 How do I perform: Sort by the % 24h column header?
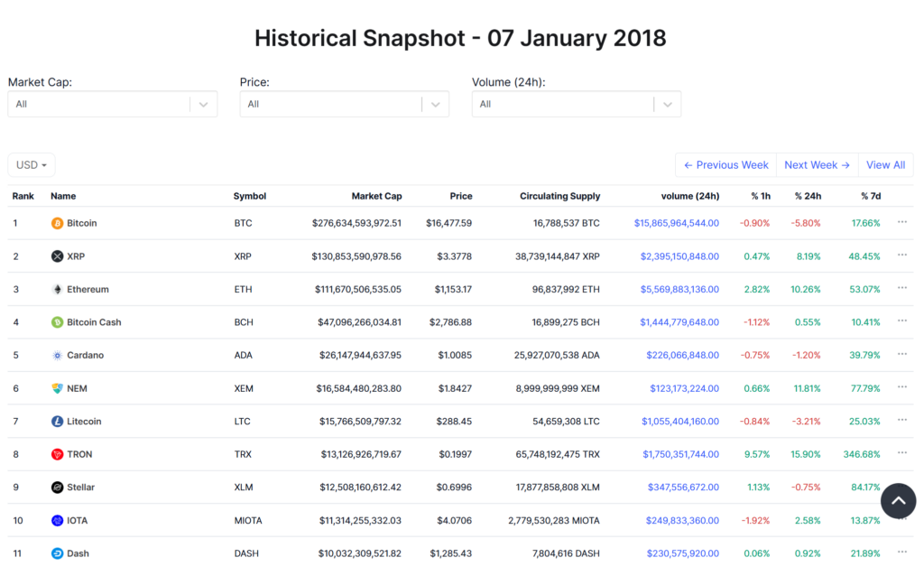point(808,196)
